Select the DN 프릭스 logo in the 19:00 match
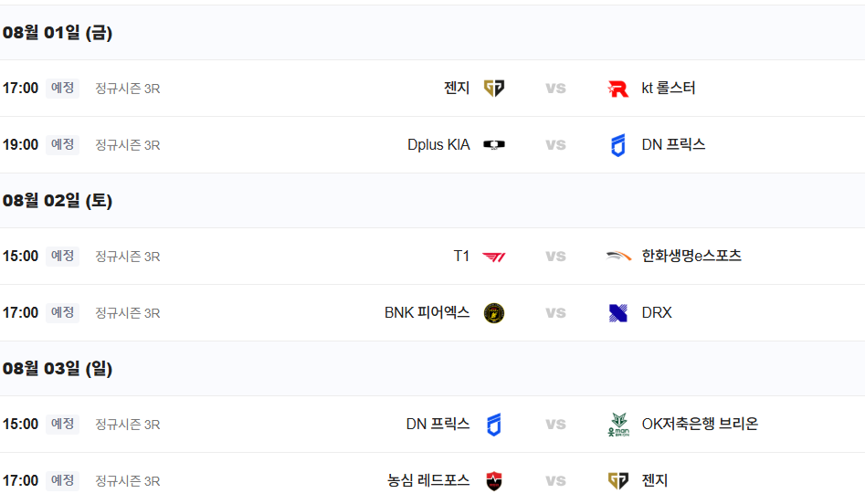 [x=617, y=145]
